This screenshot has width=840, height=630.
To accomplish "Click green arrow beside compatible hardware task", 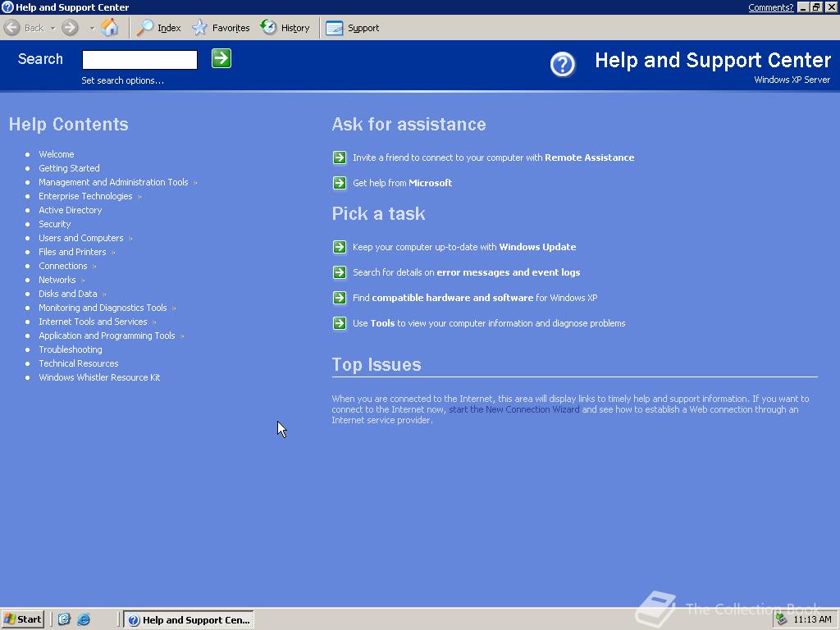I will tap(340, 298).
